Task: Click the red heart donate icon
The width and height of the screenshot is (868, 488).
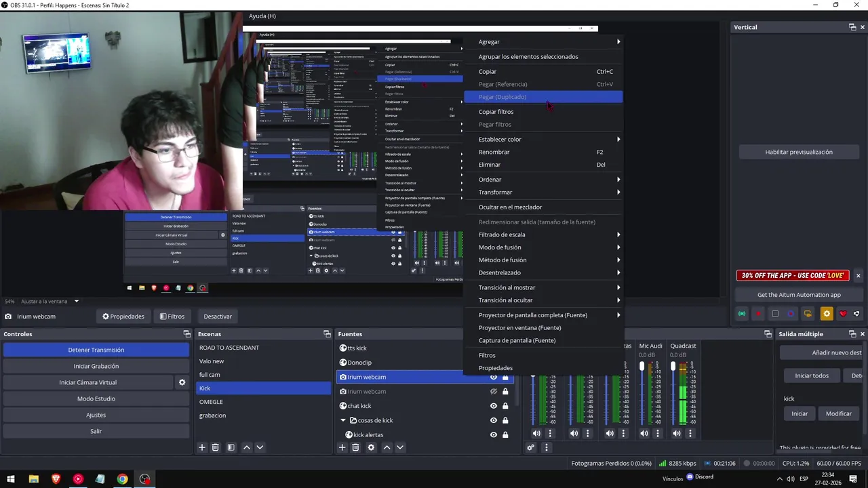Action: point(843,314)
